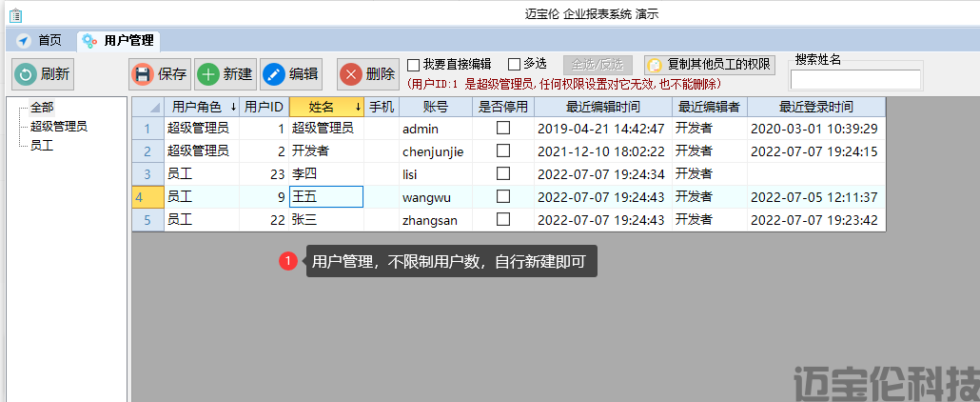Screen dimensions: 980x402
Task: Click the application icon in title bar
Action: 15,14
